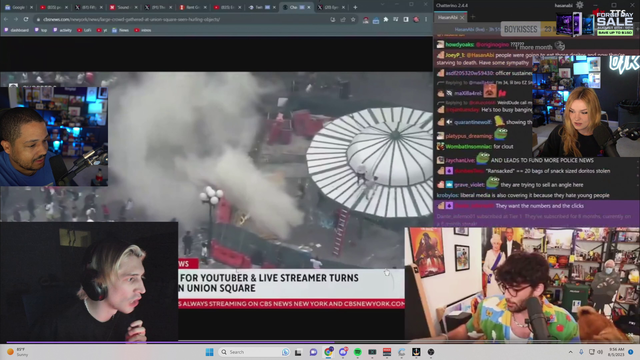Click the share page icon in address bar

343,19
